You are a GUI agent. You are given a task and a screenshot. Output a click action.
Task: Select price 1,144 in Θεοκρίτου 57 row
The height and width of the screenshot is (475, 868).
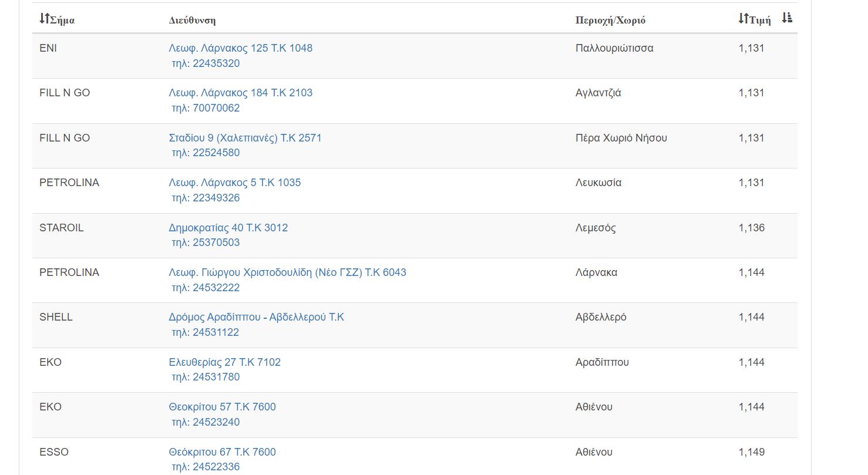pos(751,407)
